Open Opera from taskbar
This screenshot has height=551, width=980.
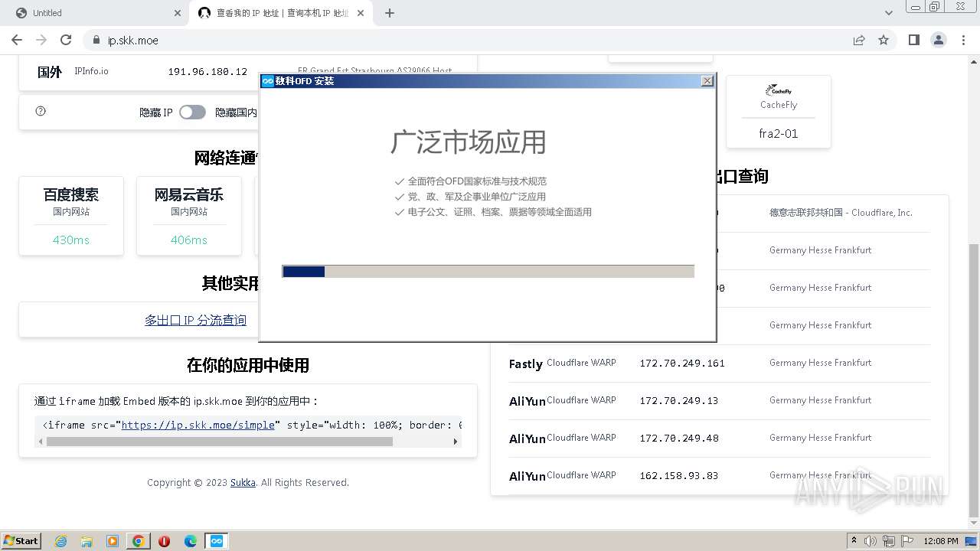[x=165, y=541]
